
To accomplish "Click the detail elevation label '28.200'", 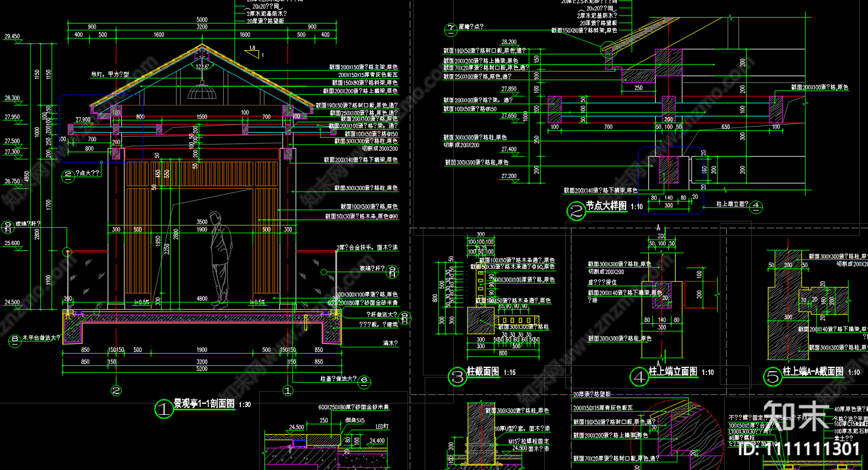I will [509, 42].
